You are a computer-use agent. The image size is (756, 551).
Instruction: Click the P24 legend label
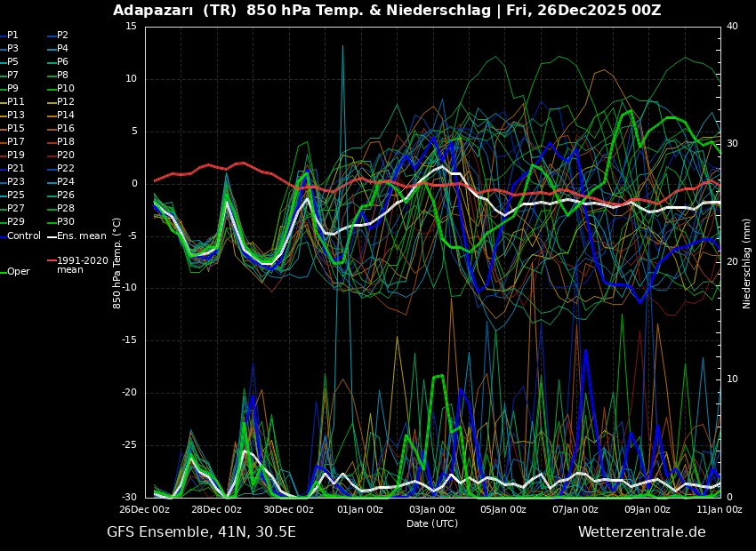pos(66,181)
